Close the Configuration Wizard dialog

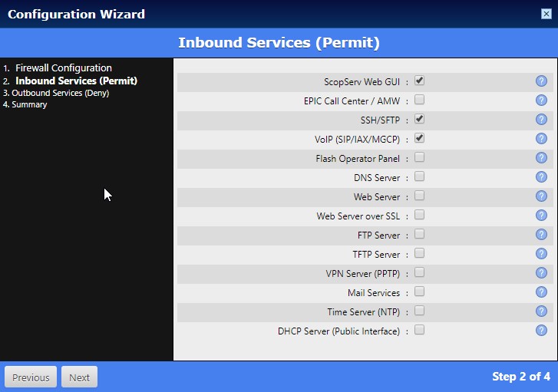546,14
